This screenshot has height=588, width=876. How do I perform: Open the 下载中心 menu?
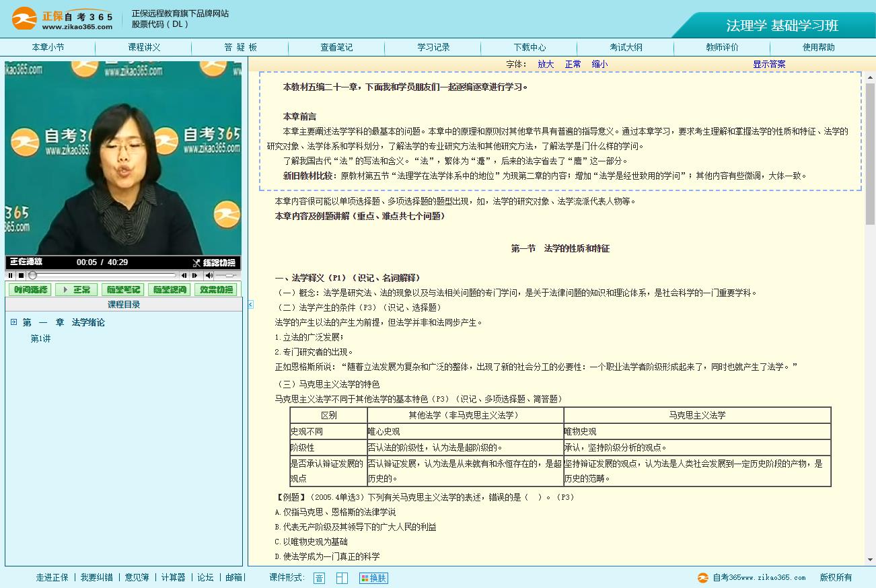(530, 48)
